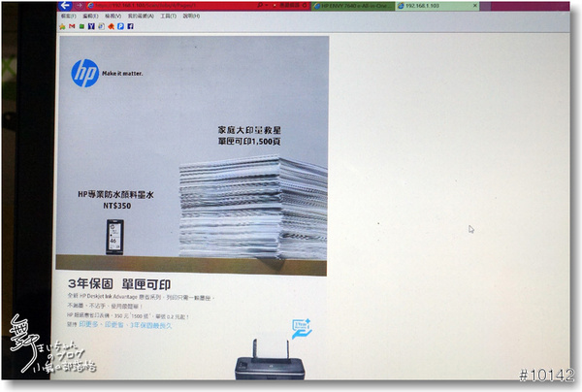Image resolution: width=582 pixels, height=392 pixels.
Task: Click the bookmark icon right of Yahoo
Action: (101, 26)
